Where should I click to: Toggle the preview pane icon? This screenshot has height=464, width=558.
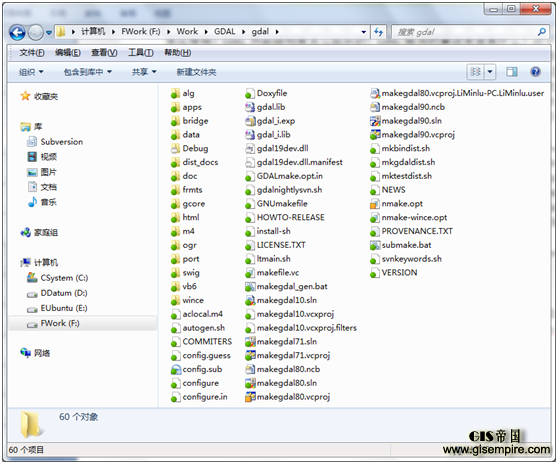tap(512, 72)
